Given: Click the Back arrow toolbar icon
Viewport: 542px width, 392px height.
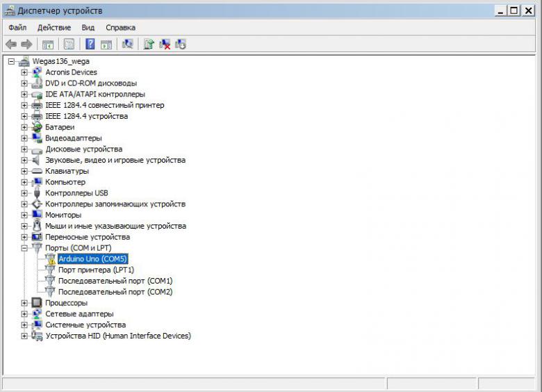Looking at the screenshot, I should pyautogui.click(x=11, y=44).
